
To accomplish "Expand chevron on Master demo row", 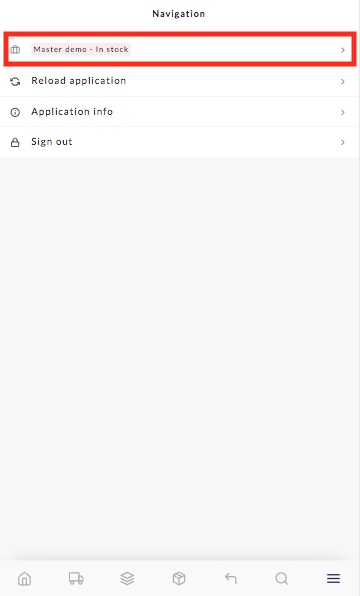I will (x=343, y=50).
